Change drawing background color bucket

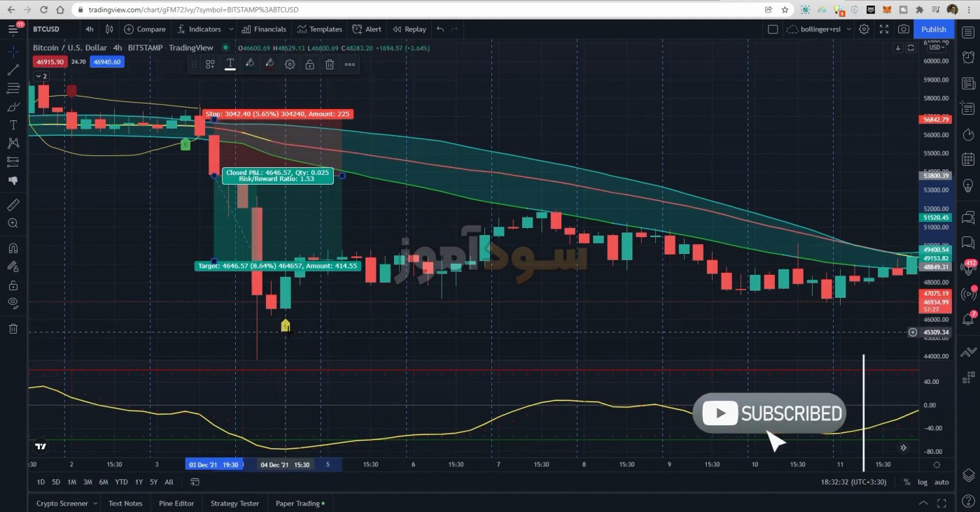269,64
